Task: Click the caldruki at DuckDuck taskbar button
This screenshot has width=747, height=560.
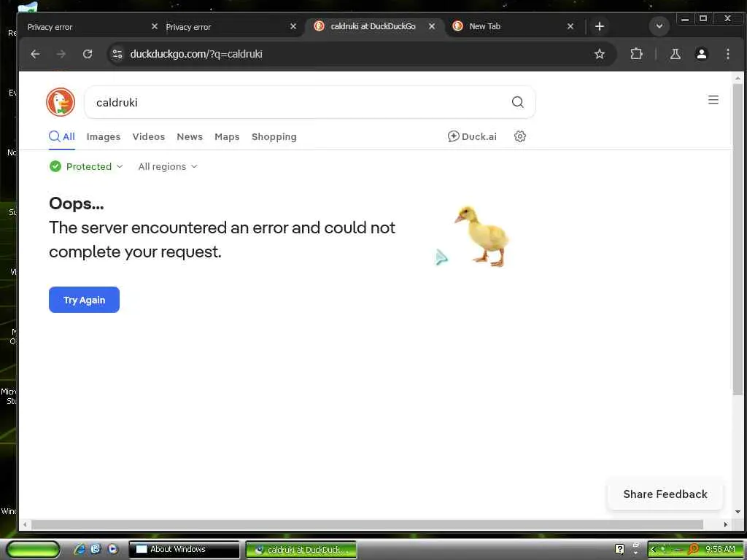Action: click(301, 550)
